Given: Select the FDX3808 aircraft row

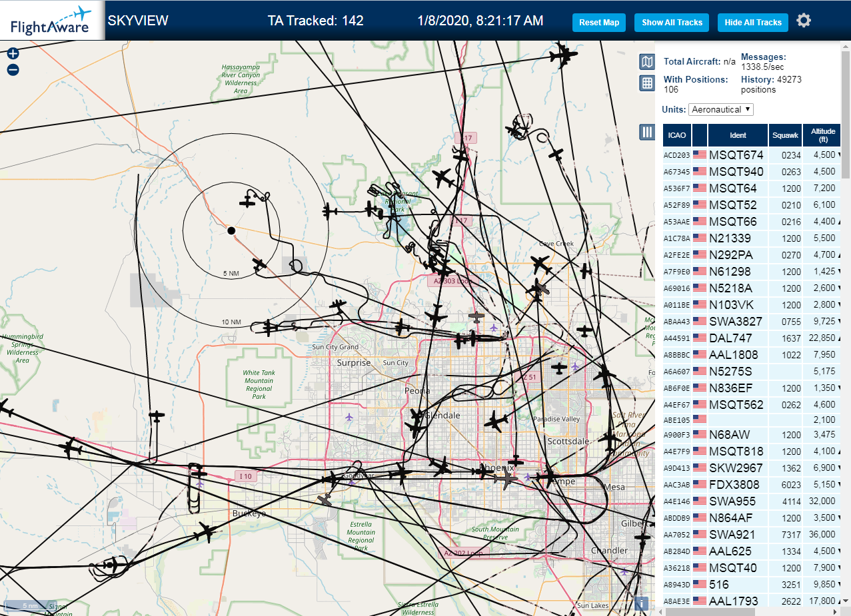Looking at the screenshot, I should (752, 484).
